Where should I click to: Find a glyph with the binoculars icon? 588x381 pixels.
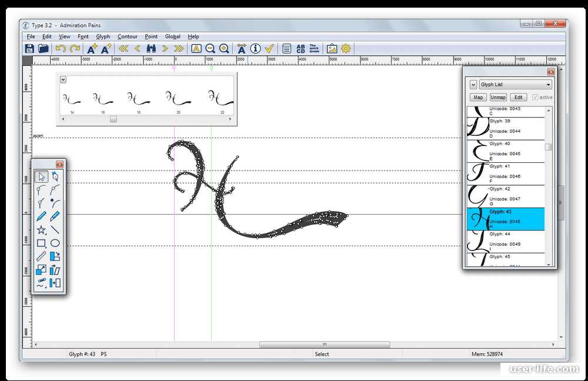(x=151, y=48)
